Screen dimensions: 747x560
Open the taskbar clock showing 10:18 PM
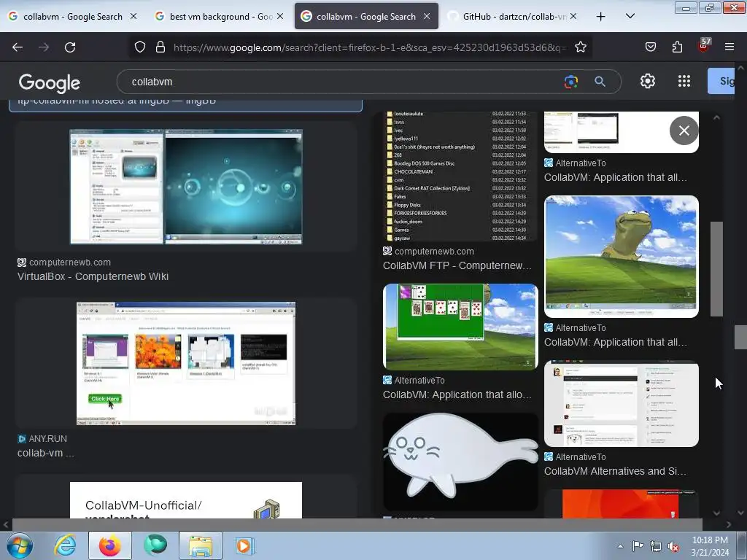(710, 546)
